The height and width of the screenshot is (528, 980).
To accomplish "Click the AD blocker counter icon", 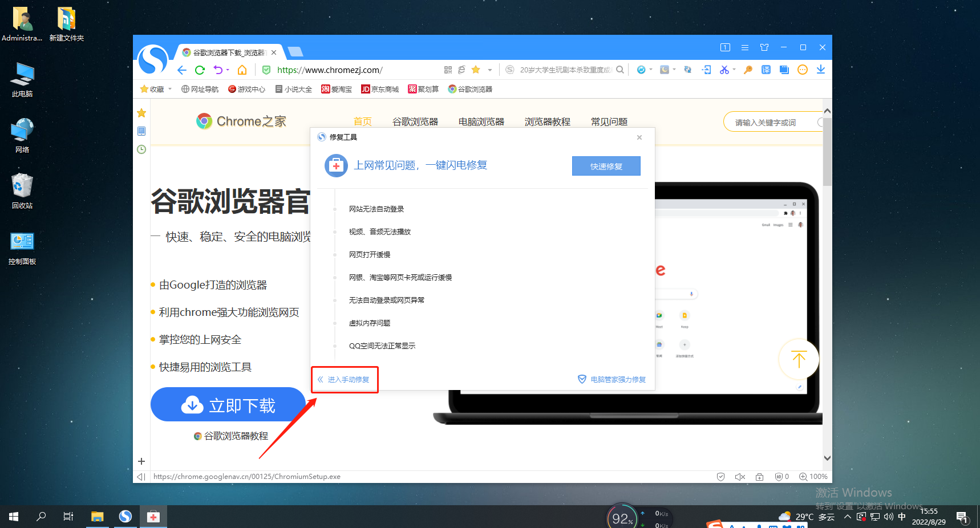I will click(x=782, y=477).
